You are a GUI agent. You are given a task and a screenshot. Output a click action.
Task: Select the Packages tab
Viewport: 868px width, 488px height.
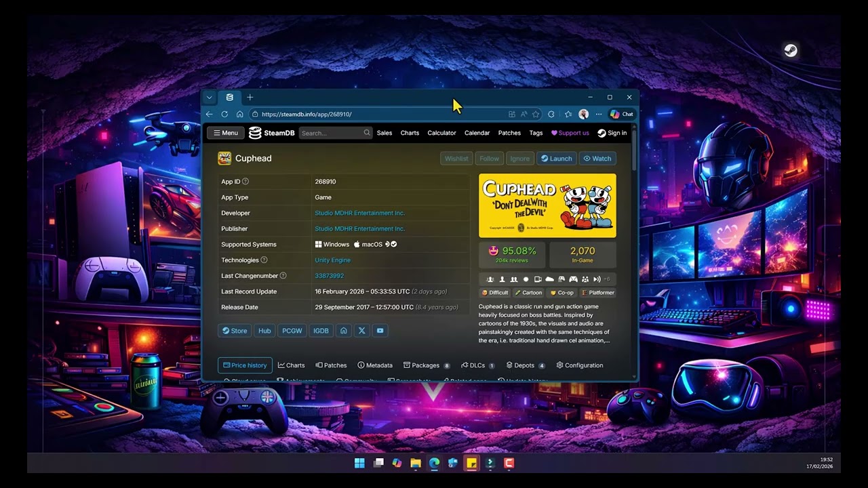coord(427,365)
